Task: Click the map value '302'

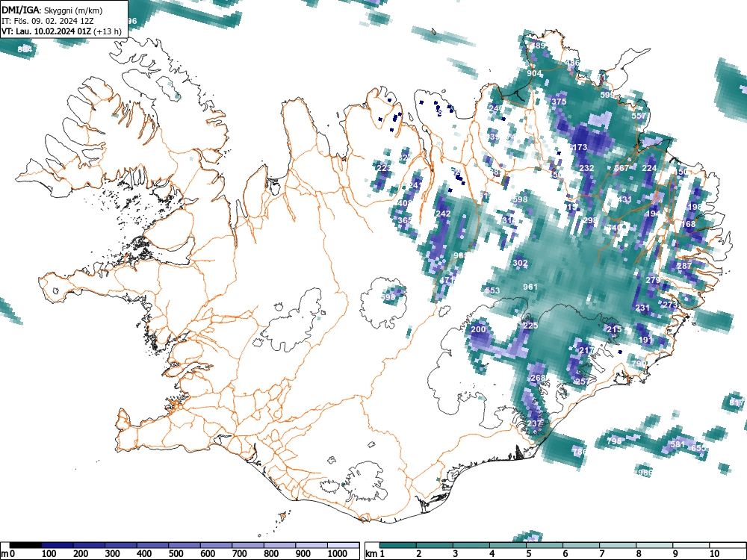Action: coord(520,263)
